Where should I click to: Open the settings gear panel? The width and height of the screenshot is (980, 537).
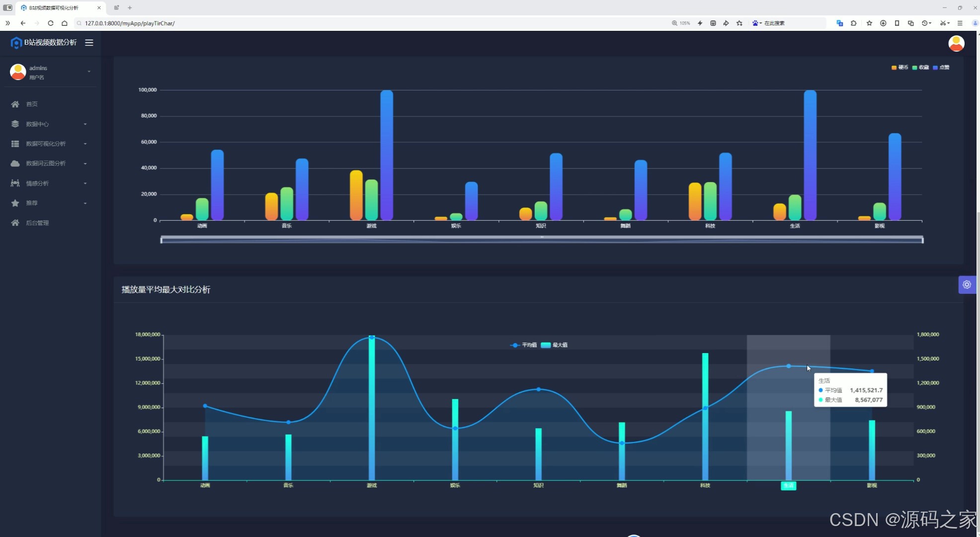(967, 285)
